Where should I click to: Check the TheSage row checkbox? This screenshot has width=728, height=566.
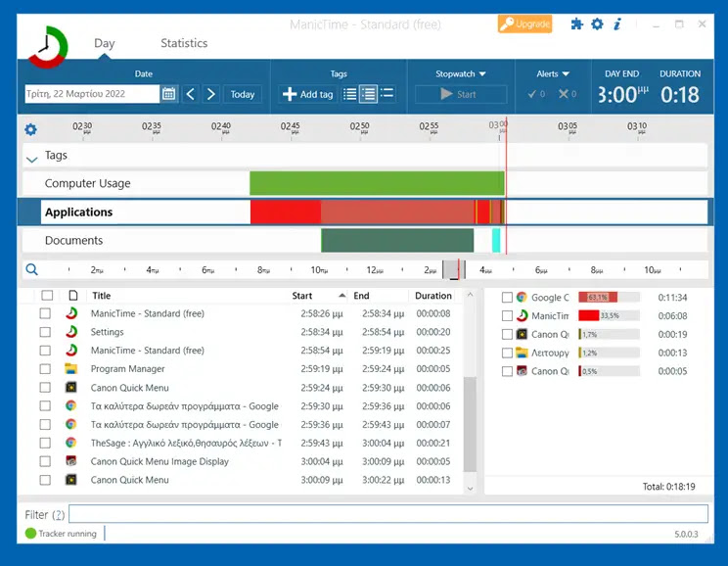click(x=45, y=443)
